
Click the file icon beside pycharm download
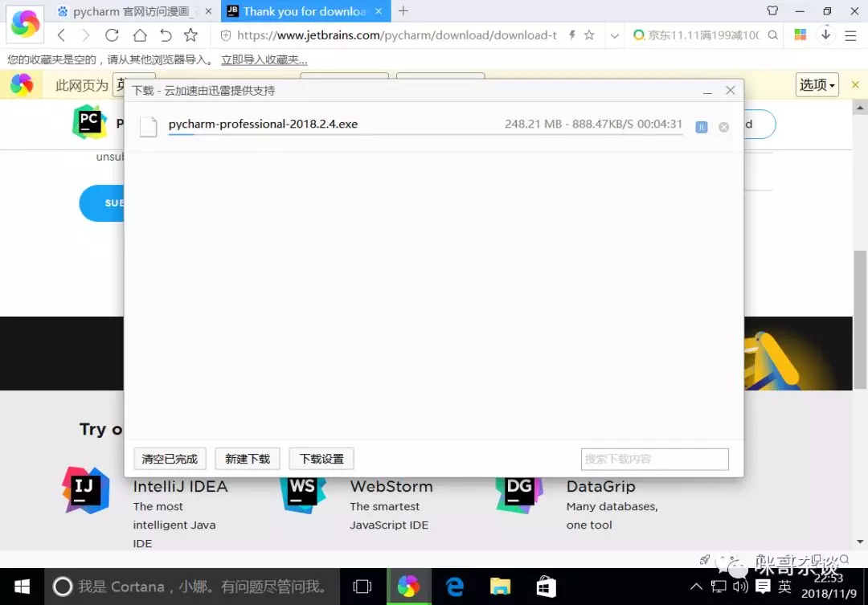click(149, 127)
